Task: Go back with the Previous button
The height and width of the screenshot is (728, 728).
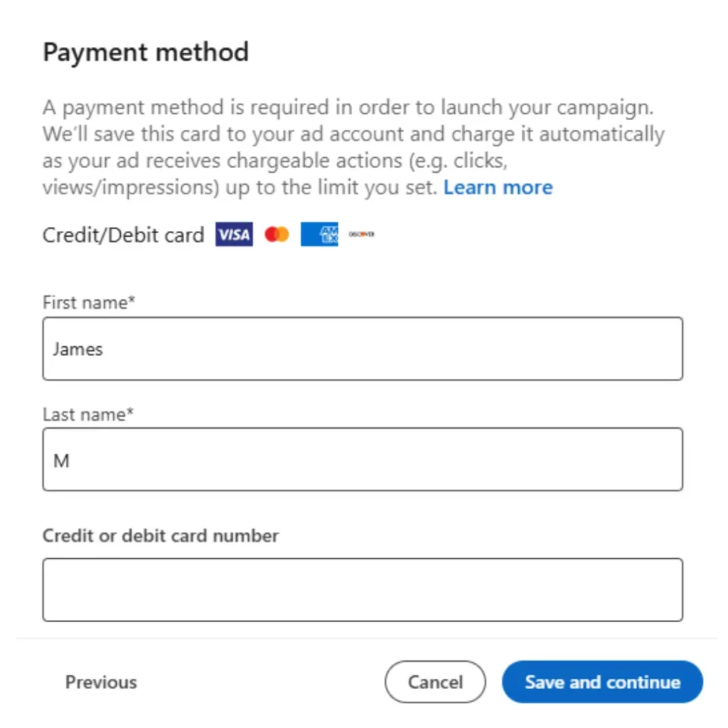Action: click(101, 682)
